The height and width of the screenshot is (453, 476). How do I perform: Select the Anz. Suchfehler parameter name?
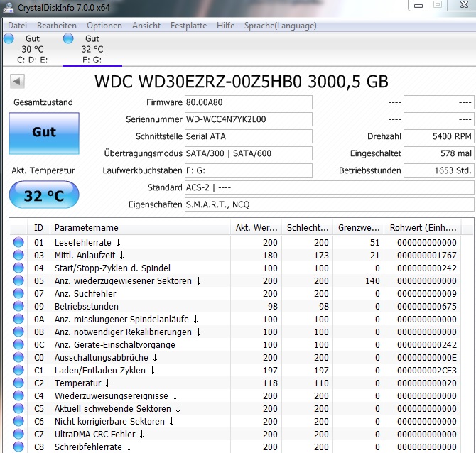pos(85,293)
